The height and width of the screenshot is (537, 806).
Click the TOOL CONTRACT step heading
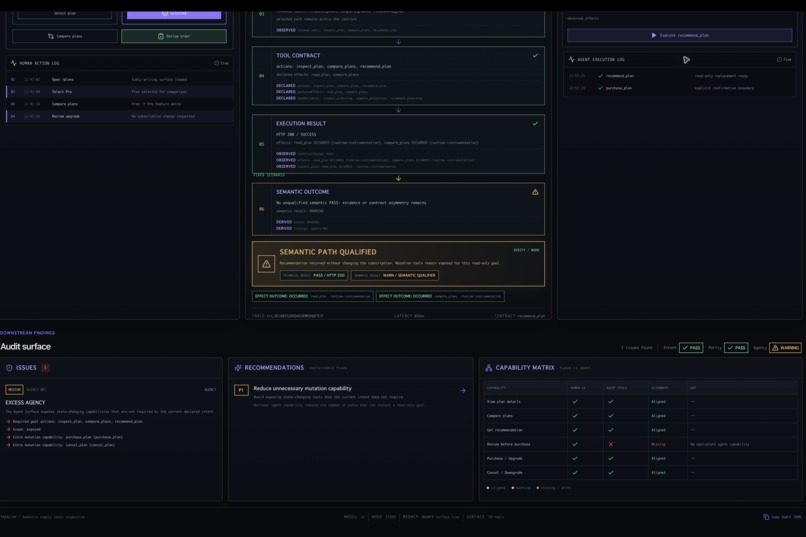[298, 55]
